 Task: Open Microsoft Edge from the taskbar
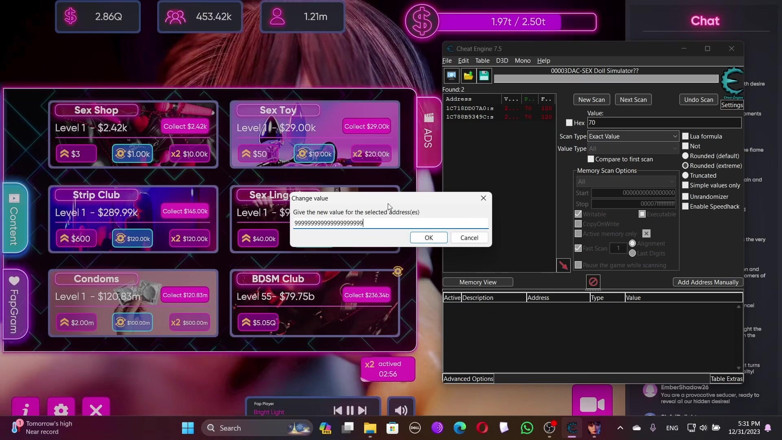(460, 428)
